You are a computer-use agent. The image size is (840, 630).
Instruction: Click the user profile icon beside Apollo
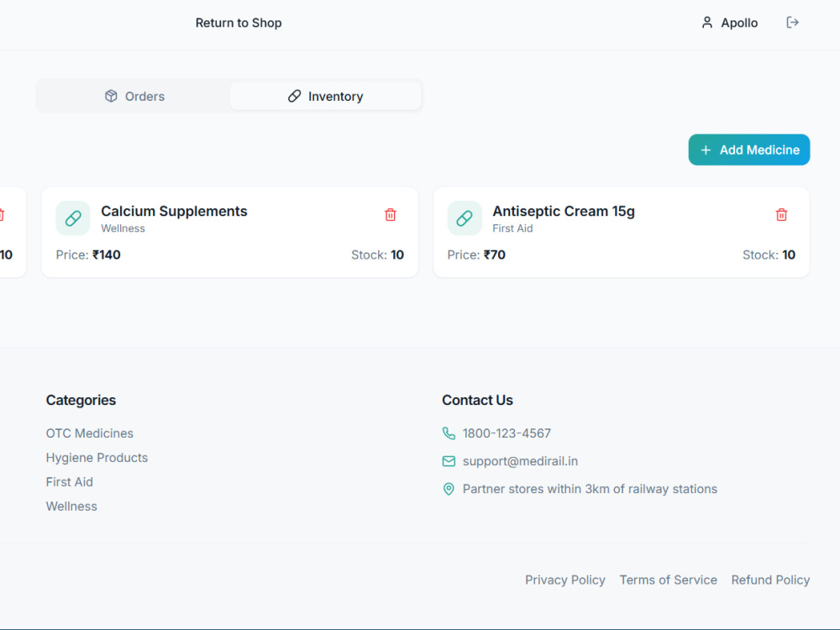[x=707, y=23]
